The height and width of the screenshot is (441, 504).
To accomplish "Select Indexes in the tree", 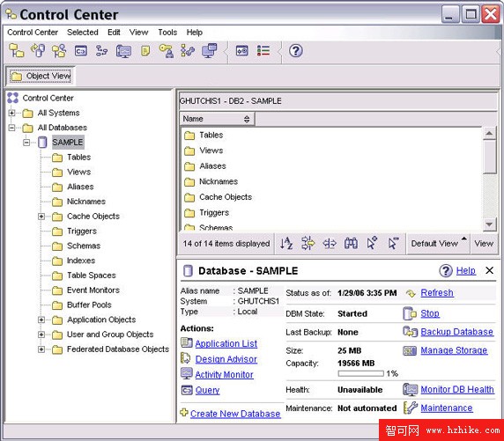I will (x=81, y=261).
